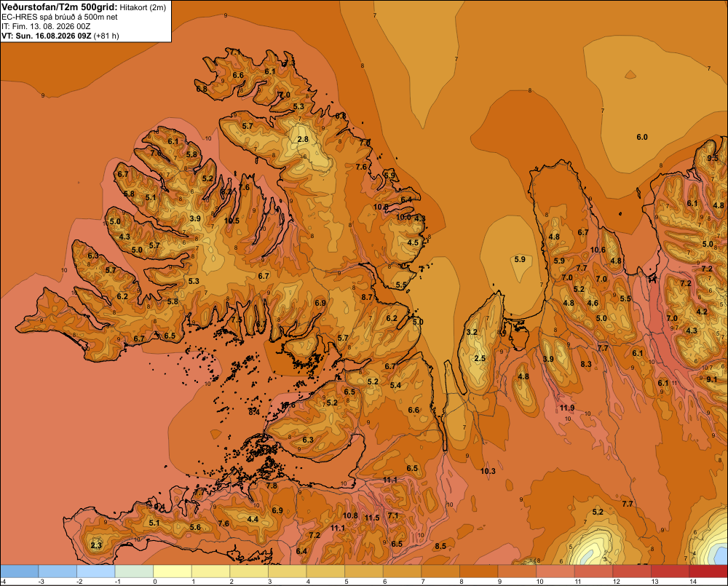Click the 8.3 temperature value

[586, 364]
